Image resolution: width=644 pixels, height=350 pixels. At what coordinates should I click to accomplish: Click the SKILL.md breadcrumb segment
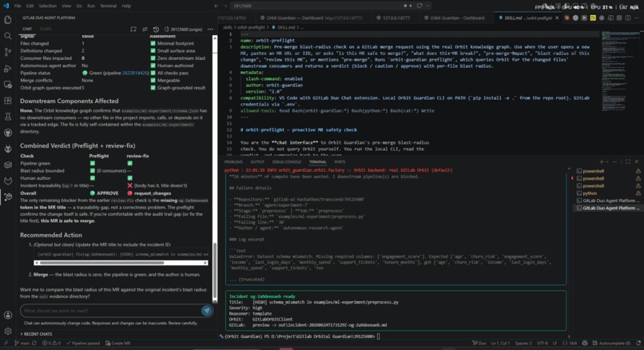286,27
